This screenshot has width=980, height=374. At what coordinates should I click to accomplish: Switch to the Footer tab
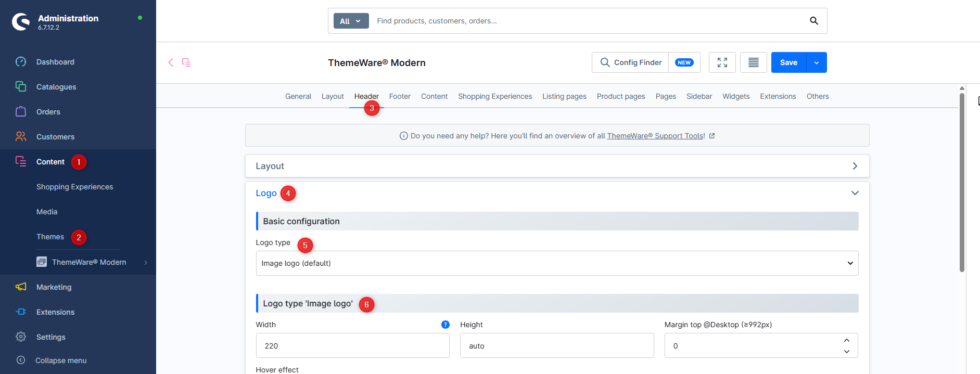click(400, 96)
